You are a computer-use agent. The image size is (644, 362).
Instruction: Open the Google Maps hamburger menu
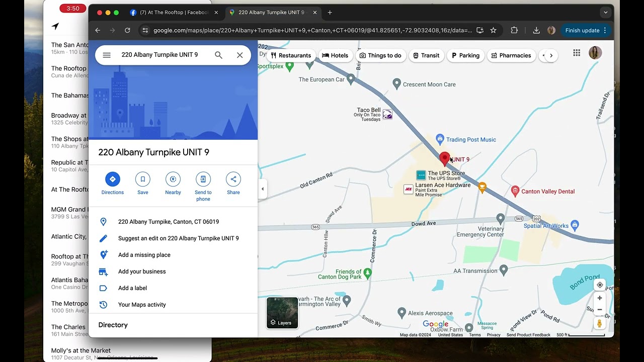click(x=107, y=55)
